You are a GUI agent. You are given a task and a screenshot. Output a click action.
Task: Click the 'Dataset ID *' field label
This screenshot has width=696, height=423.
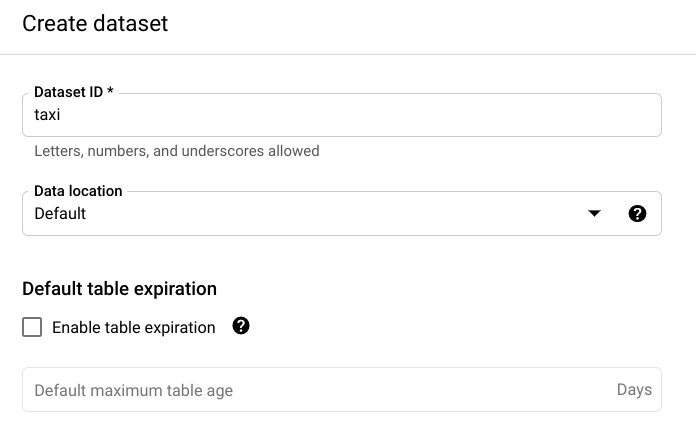73,92
